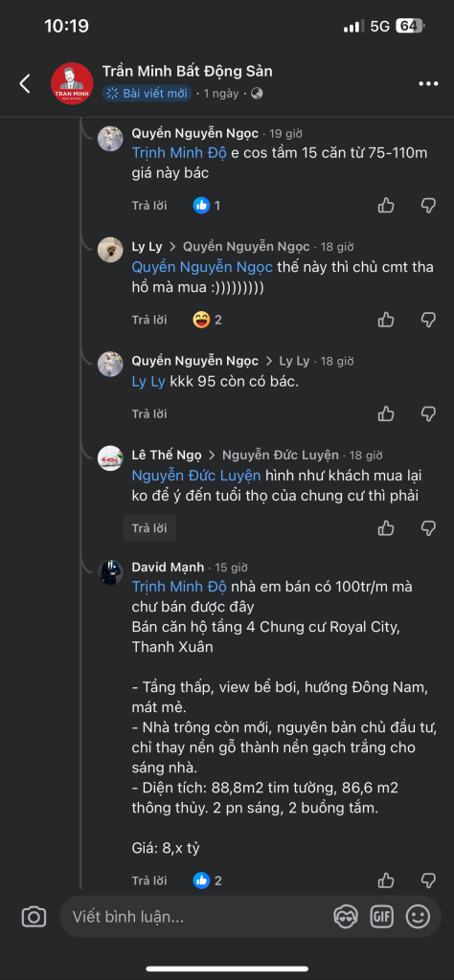The image size is (454, 980).
Task: View like reaction count on David Mạnh's comment
Action: point(208,880)
